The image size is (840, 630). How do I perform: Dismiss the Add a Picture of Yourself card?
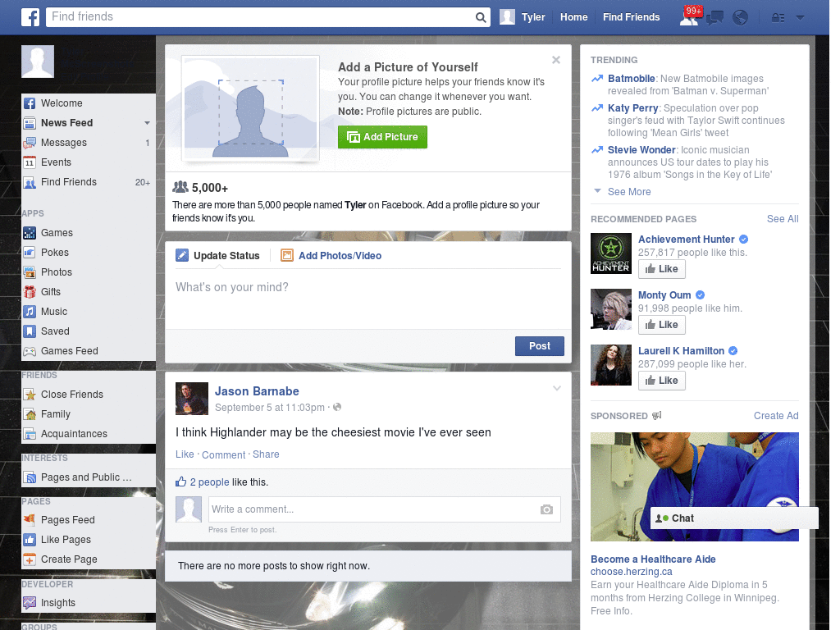[556, 60]
